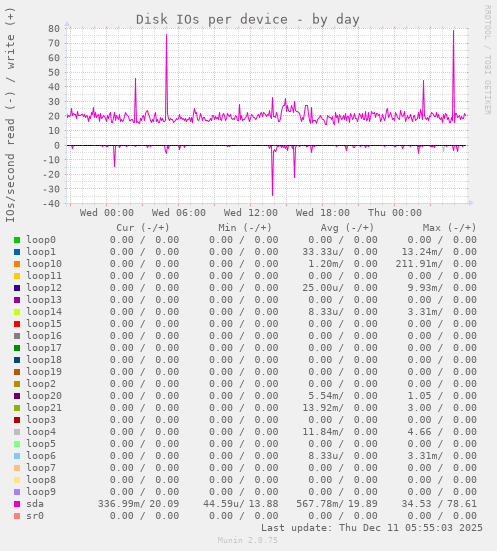Click the blue loop1 legend color swatch
Screen dimensions: 497x551
click(x=17, y=252)
